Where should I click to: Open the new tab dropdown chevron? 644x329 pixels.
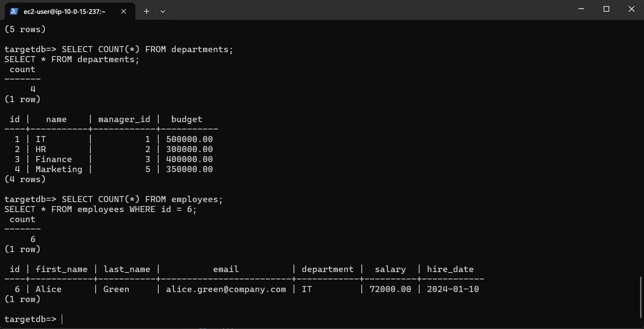163,12
